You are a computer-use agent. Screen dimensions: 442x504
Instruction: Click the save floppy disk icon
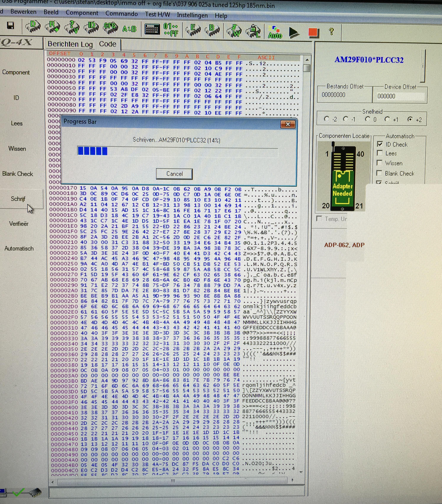point(10,26)
